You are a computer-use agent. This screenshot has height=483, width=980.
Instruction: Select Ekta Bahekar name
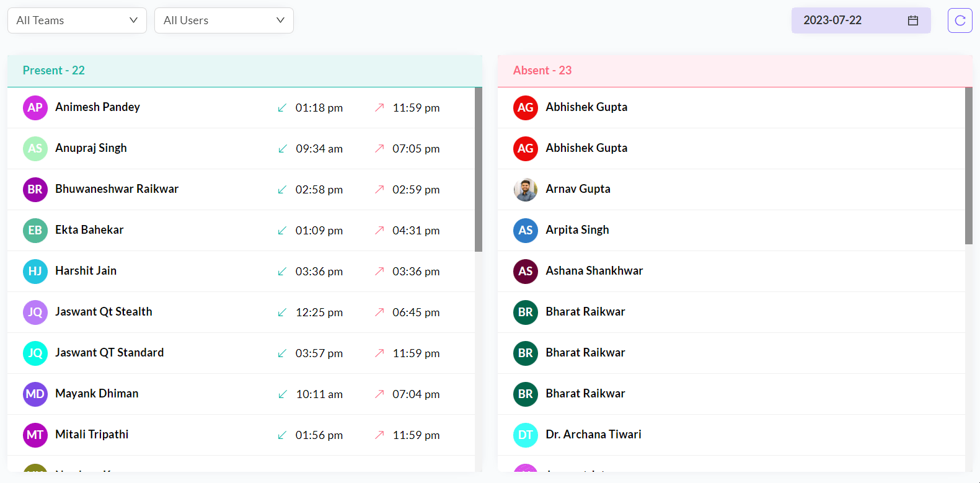click(x=89, y=229)
